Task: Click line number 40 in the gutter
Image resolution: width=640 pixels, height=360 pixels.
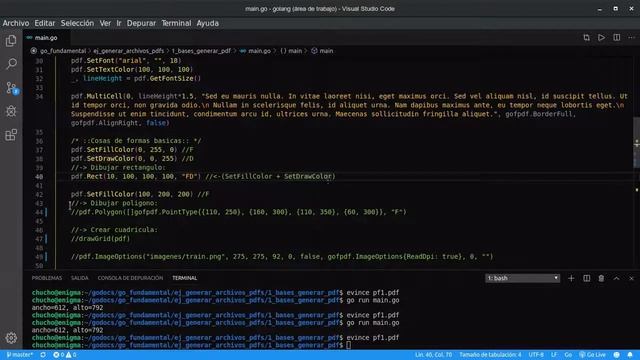Action: (x=39, y=177)
